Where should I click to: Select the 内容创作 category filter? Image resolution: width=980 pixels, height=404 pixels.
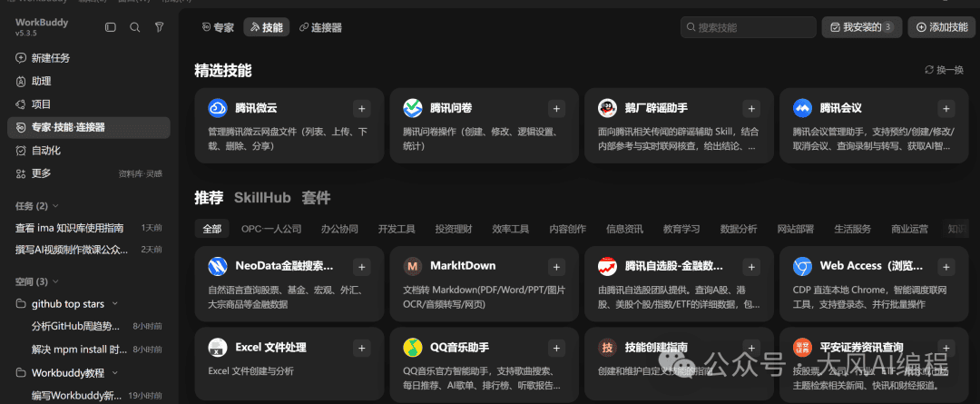click(567, 229)
